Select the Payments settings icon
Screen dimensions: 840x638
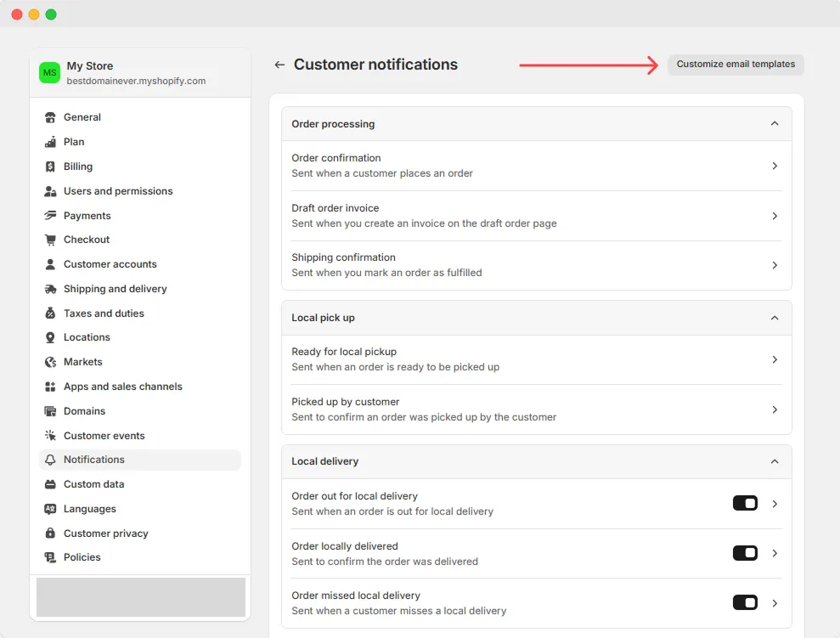[x=49, y=215]
